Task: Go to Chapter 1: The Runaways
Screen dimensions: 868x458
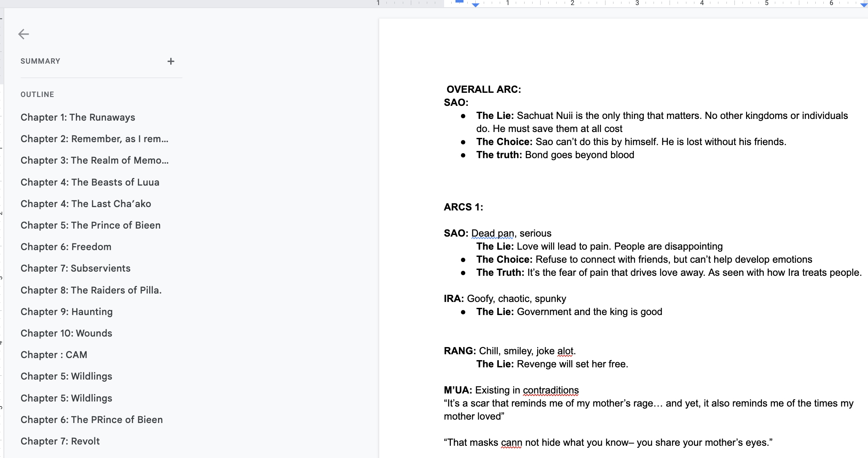Action: [x=78, y=117]
